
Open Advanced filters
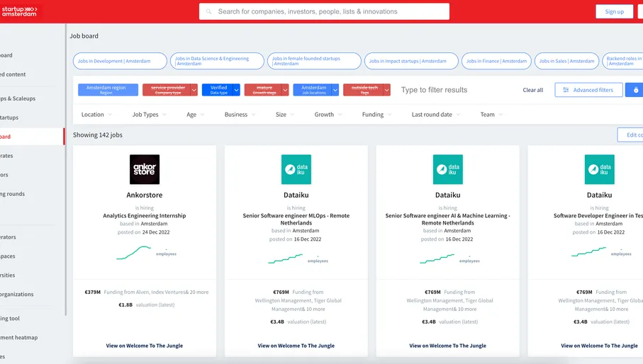(x=588, y=90)
